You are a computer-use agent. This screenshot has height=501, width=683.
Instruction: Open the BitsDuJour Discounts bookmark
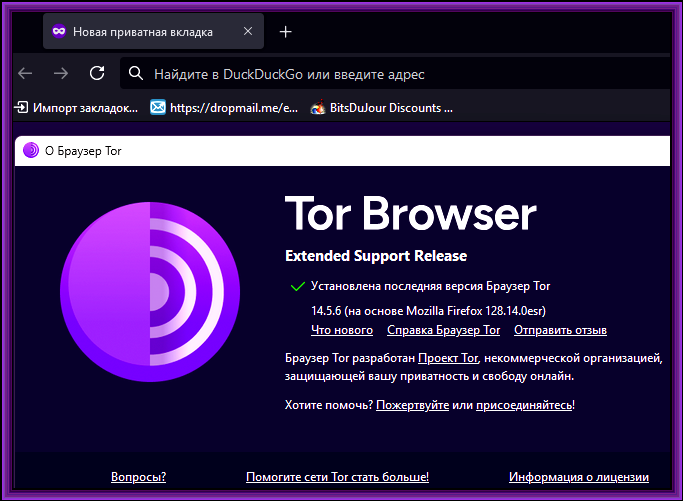tap(382, 108)
